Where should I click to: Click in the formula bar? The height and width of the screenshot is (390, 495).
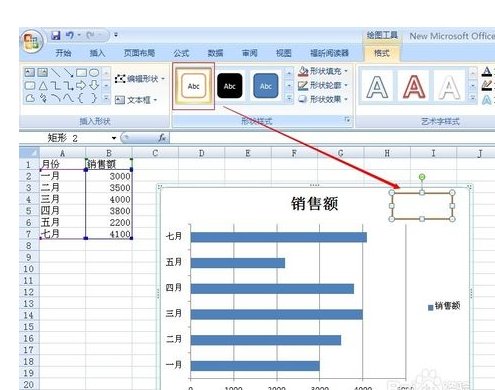click(x=332, y=138)
